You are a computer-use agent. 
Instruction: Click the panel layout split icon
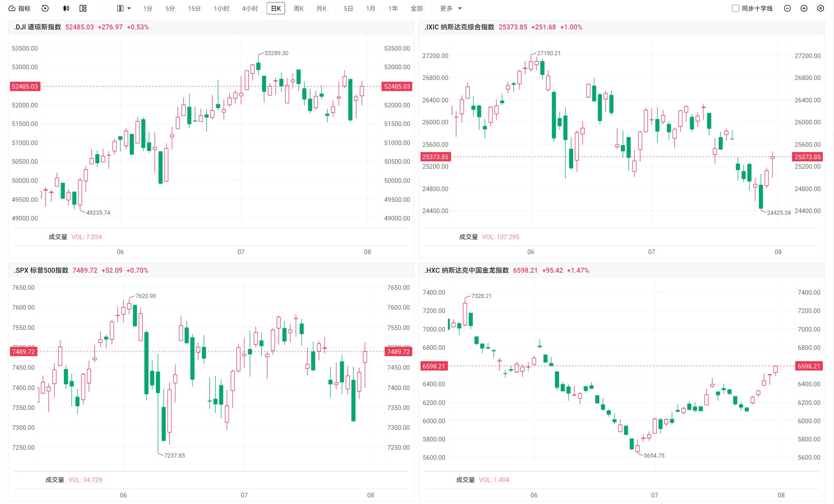click(120, 8)
